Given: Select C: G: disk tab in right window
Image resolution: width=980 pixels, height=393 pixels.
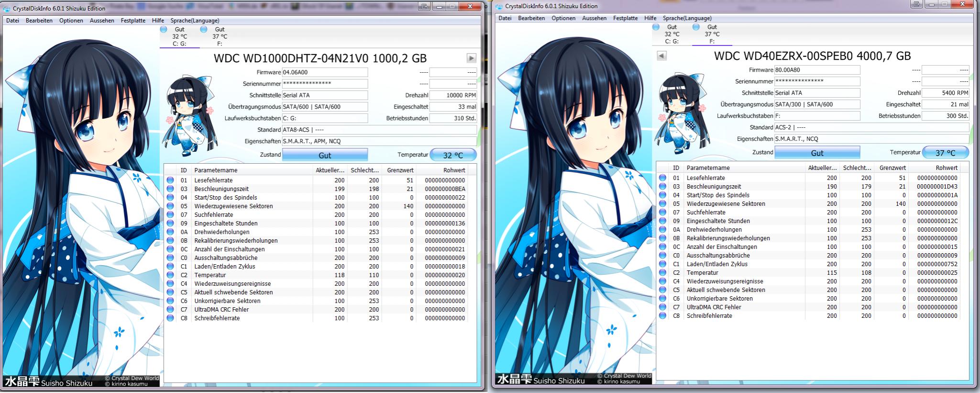Looking at the screenshot, I should pyautogui.click(x=672, y=34).
